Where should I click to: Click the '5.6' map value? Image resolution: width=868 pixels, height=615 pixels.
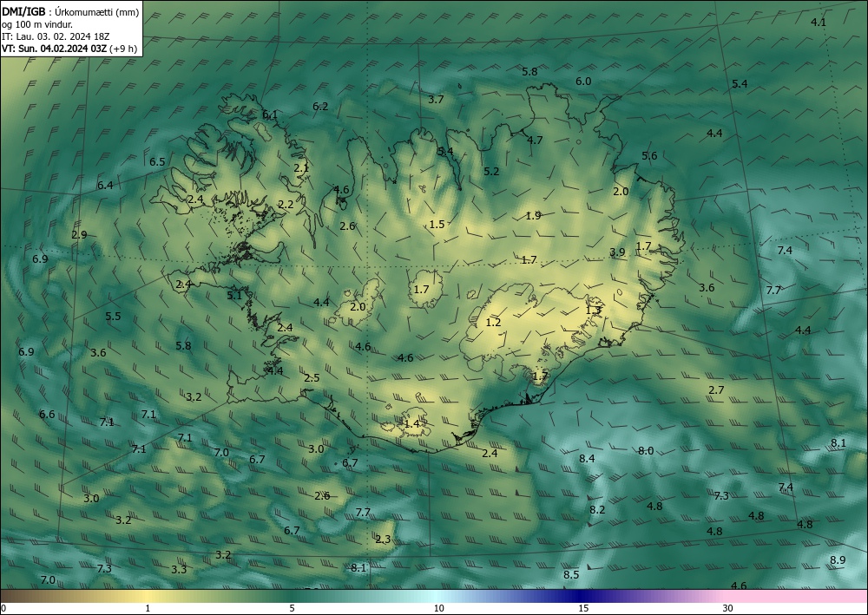click(x=649, y=156)
